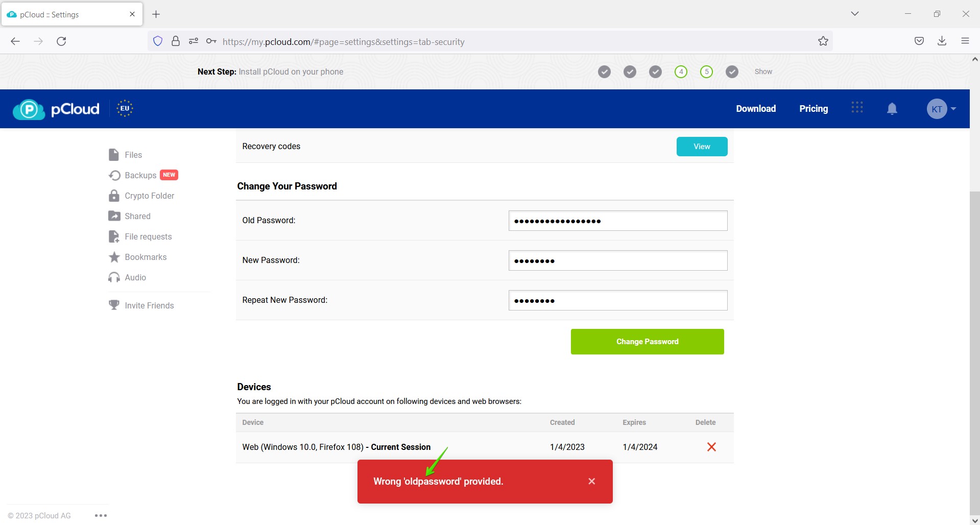The height and width of the screenshot is (525, 980).
Task: Open Pricing in top navigation
Action: point(814,108)
